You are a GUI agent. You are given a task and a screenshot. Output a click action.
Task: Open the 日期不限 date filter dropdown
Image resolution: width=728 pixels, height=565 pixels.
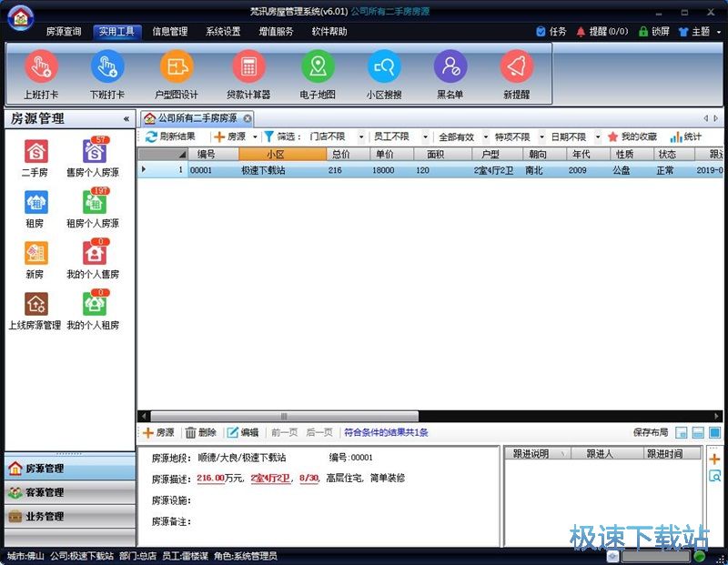click(575, 136)
